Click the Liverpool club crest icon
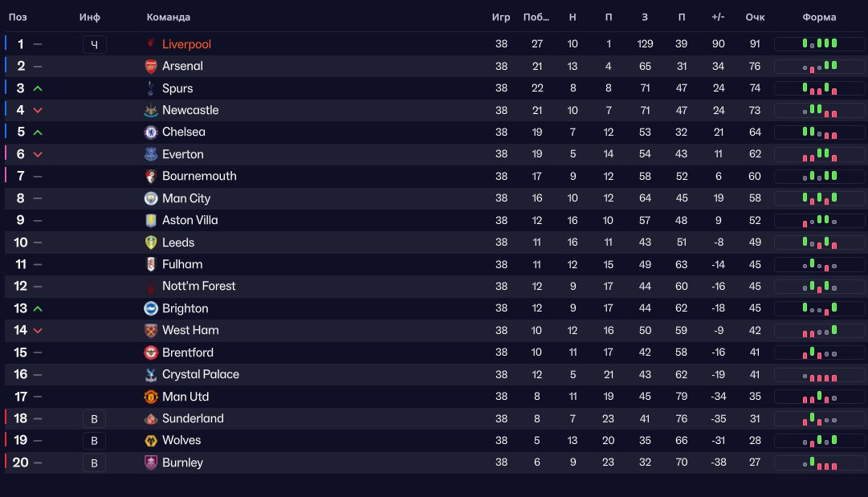 click(151, 43)
